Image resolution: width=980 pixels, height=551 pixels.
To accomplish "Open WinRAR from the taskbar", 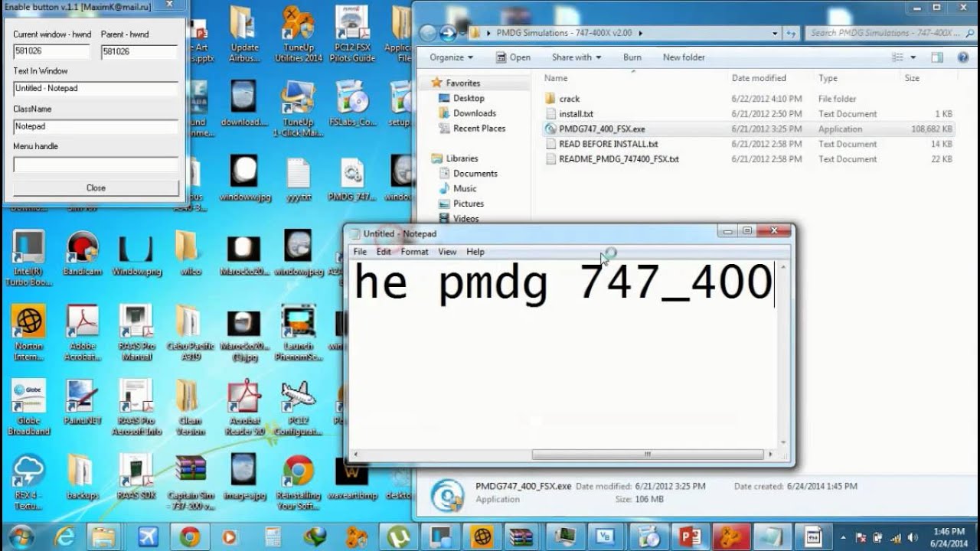I will (522, 536).
